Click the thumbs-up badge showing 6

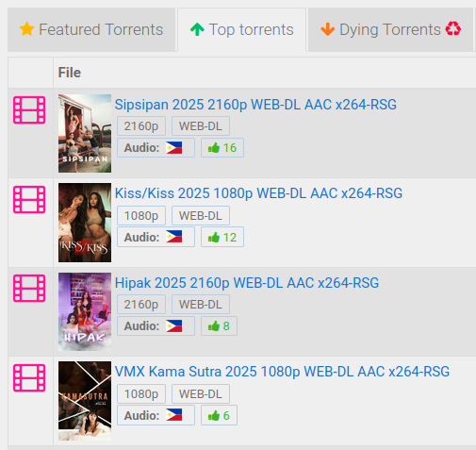[219, 415]
